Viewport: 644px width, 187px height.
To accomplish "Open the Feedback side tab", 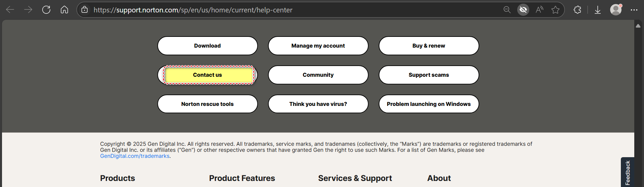I will [x=628, y=172].
